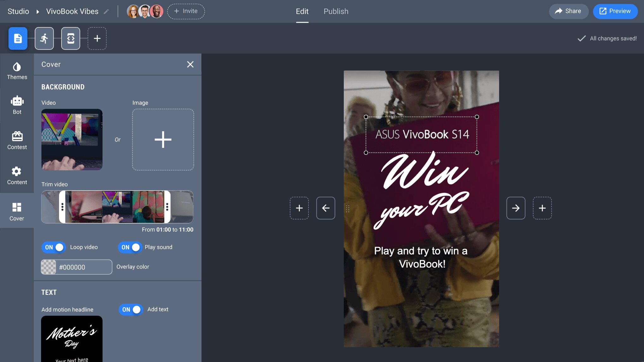Select the Themes panel icon
The height and width of the screenshot is (362, 644).
17,71
